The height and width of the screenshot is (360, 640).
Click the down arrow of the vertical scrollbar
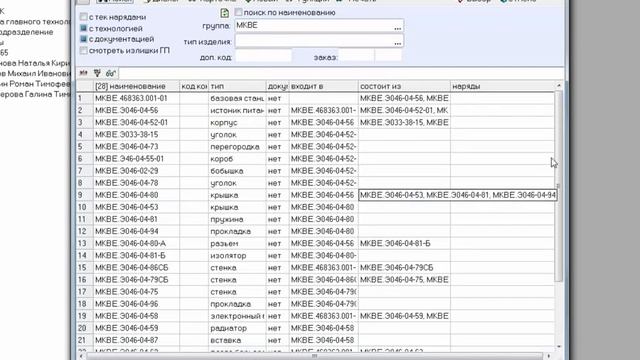tap(559, 347)
